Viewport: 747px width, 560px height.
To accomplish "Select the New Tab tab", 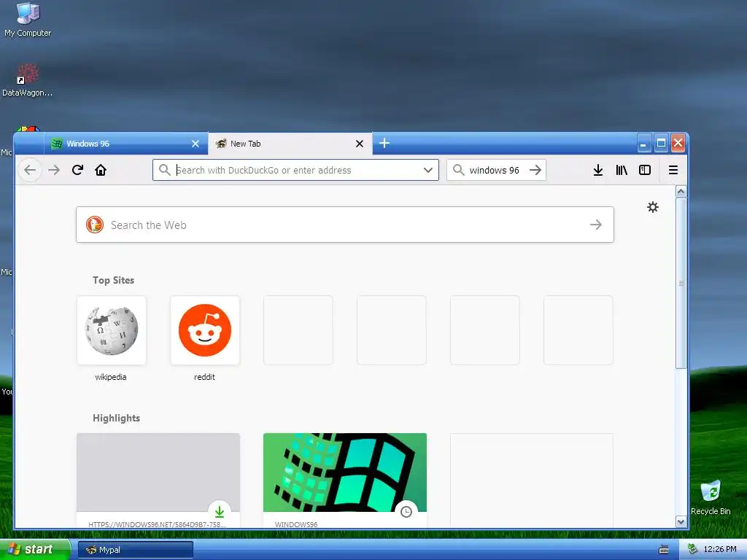I will 290,144.
